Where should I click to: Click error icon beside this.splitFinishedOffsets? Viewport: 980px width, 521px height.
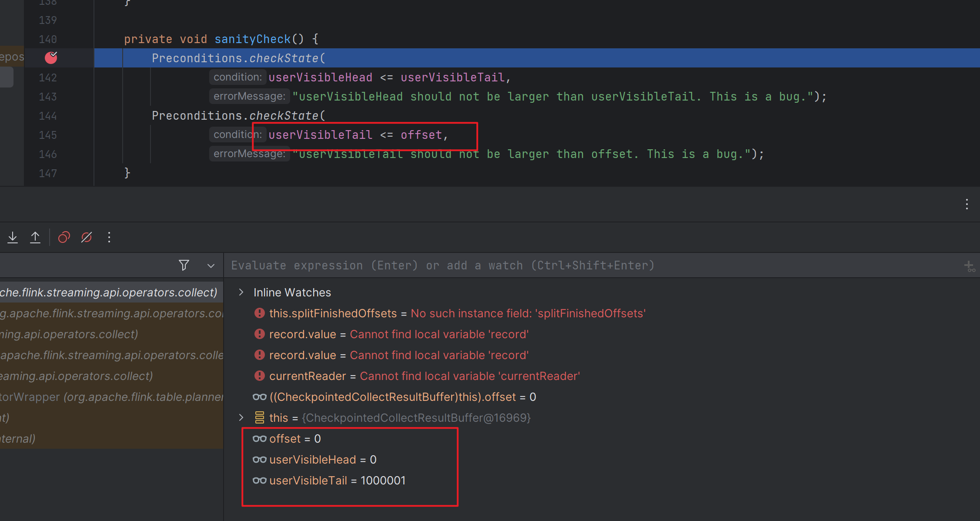pos(260,313)
